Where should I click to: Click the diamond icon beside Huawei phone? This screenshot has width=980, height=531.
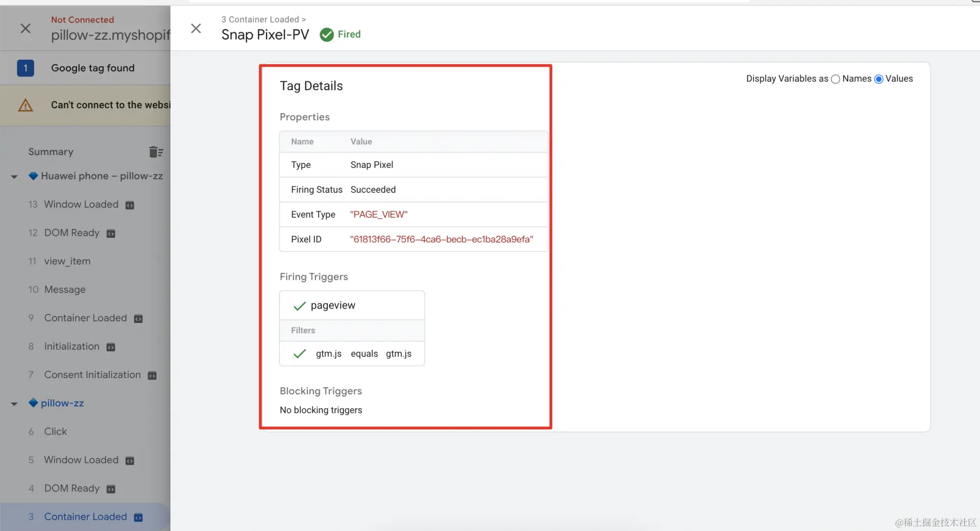click(33, 176)
